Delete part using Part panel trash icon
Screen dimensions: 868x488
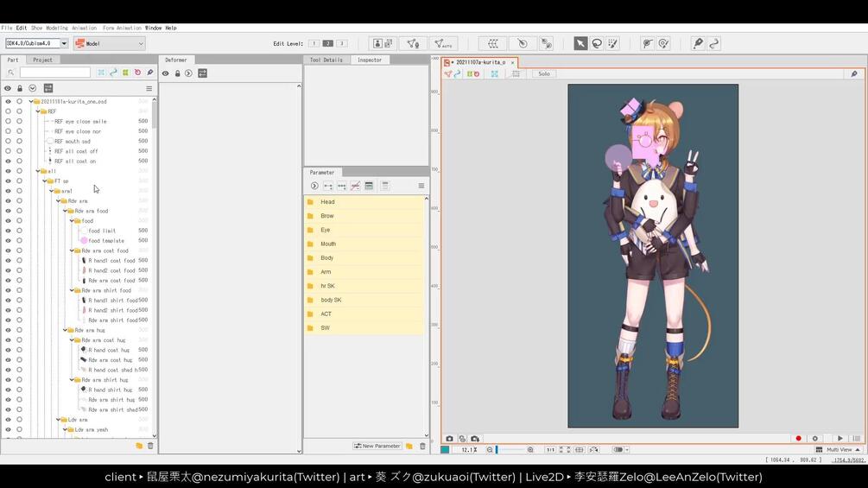pyautogui.click(x=150, y=446)
